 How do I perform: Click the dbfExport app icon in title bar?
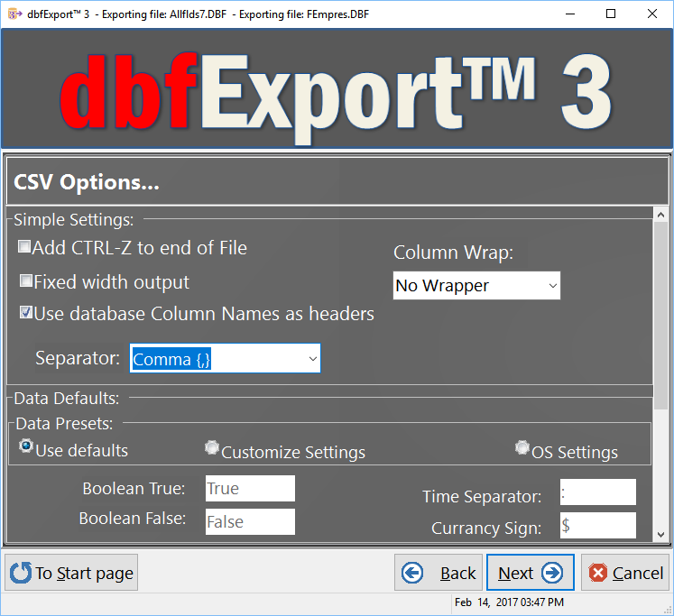point(14,14)
